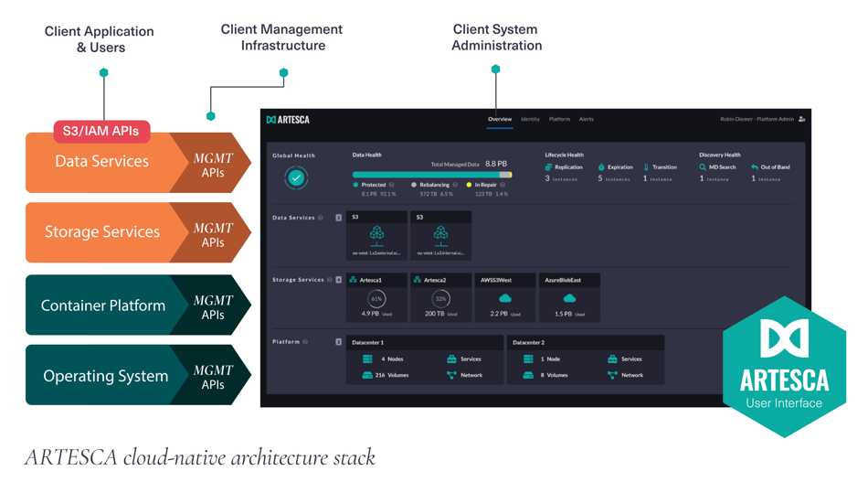Click the MD Search magnifier icon

pos(703,166)
